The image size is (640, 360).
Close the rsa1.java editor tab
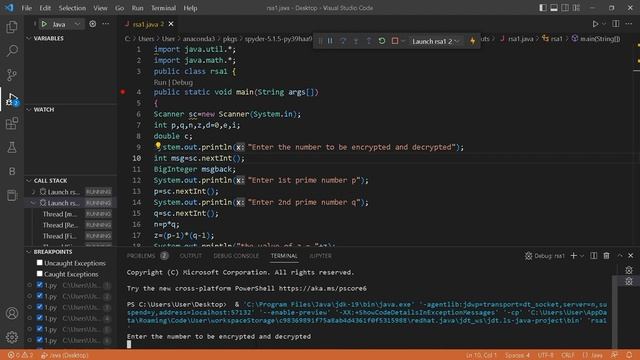(171, 24)
